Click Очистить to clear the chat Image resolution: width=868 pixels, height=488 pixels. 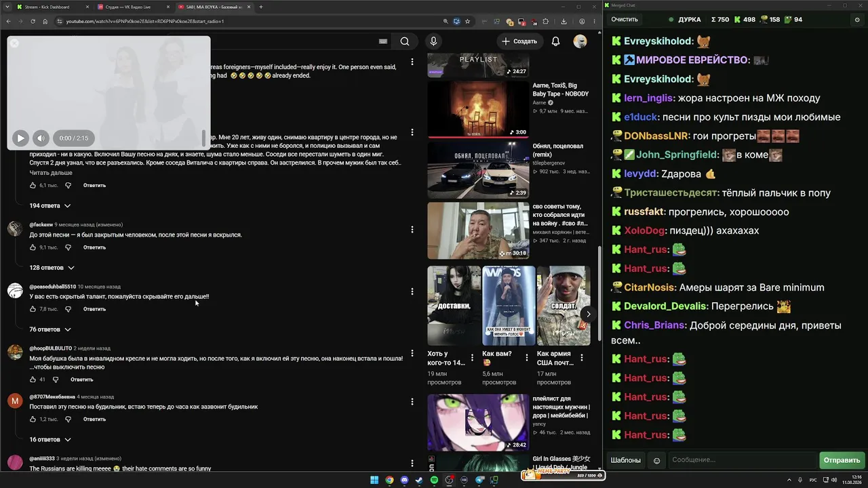[625, 20]
